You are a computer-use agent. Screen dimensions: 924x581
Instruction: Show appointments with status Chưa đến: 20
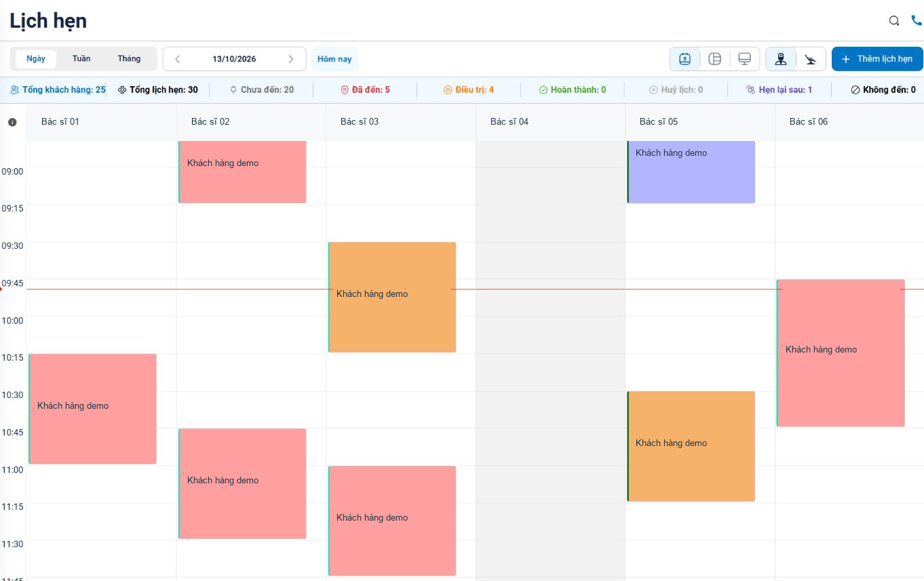262,89
